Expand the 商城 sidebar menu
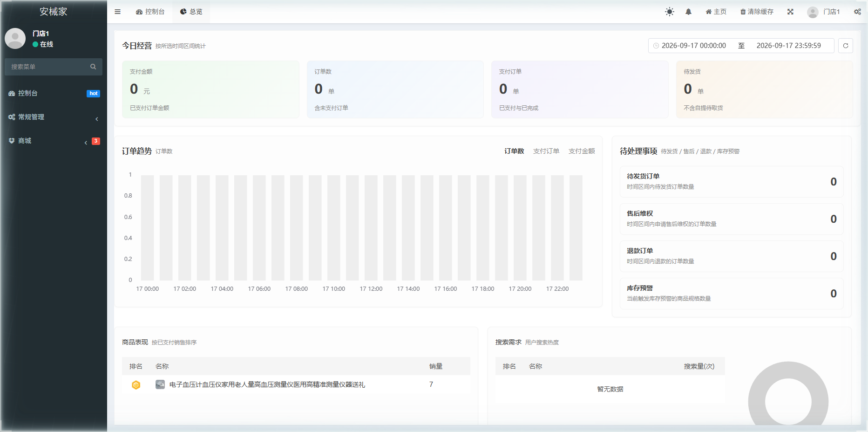The height and width of the screenshot is (432, 868). click(x=54, y=141)
